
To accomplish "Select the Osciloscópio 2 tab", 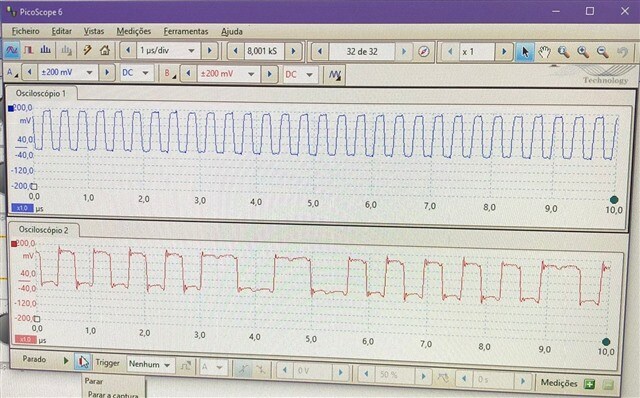I will click(43, 230).
